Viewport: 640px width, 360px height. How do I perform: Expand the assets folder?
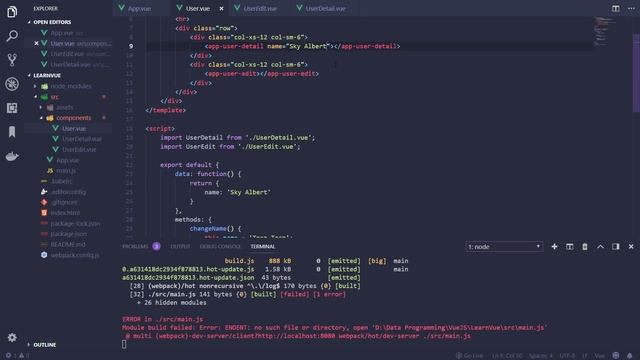point(41,107)
